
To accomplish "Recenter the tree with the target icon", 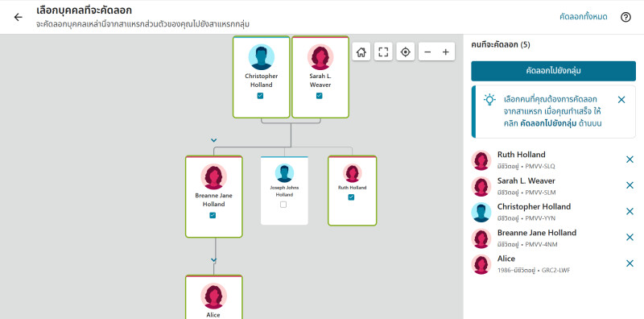I will (406, 52).
